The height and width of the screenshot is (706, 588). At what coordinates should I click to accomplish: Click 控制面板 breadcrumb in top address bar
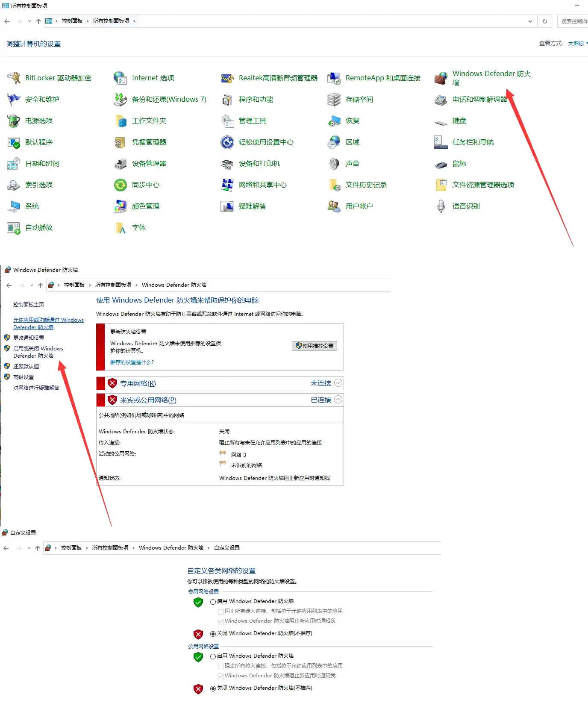72,21
